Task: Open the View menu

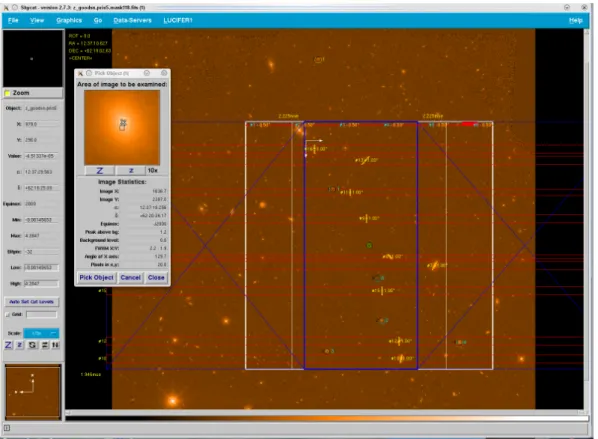Action: (x=37, y=20)
